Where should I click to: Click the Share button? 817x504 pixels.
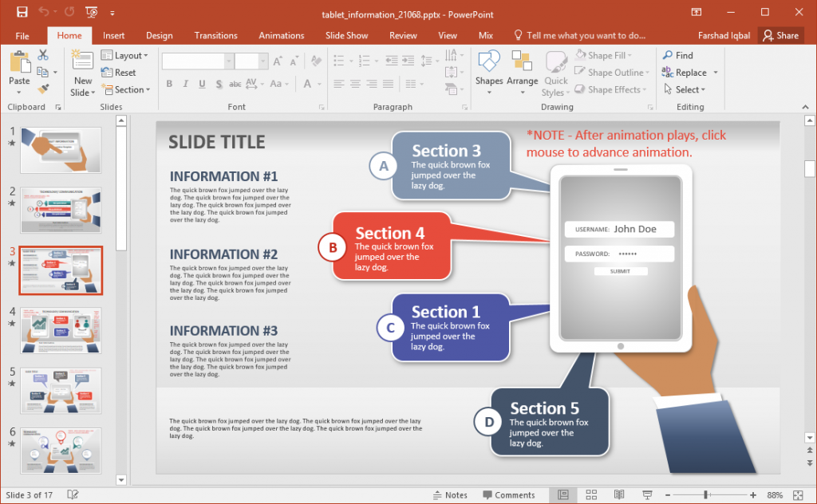[x=781, y=35]
